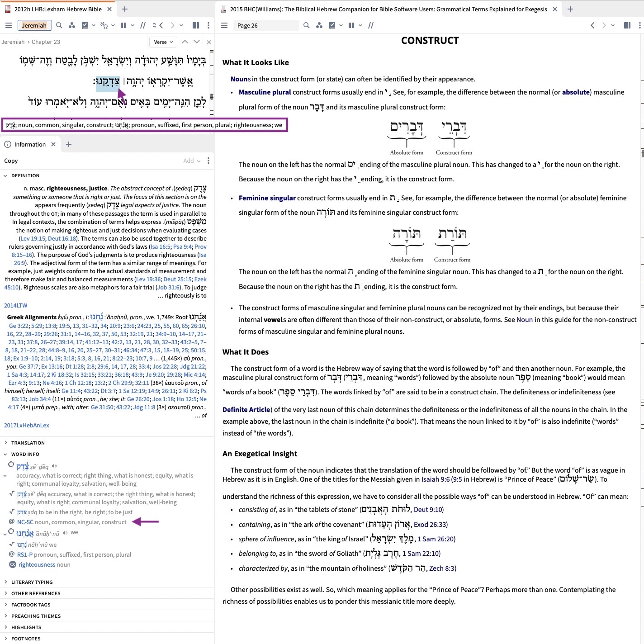Open Information panel kebab menu
The image size is (644, 644).
(208, 161)
